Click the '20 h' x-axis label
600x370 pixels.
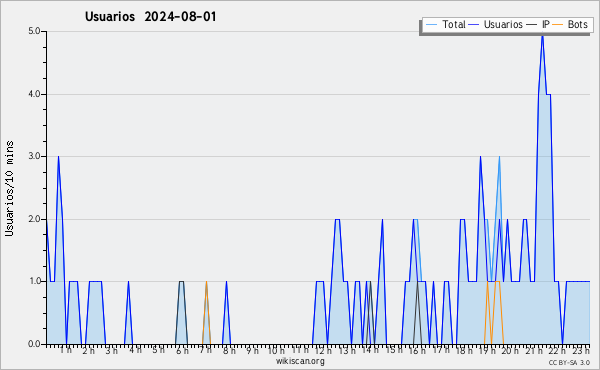510,351
